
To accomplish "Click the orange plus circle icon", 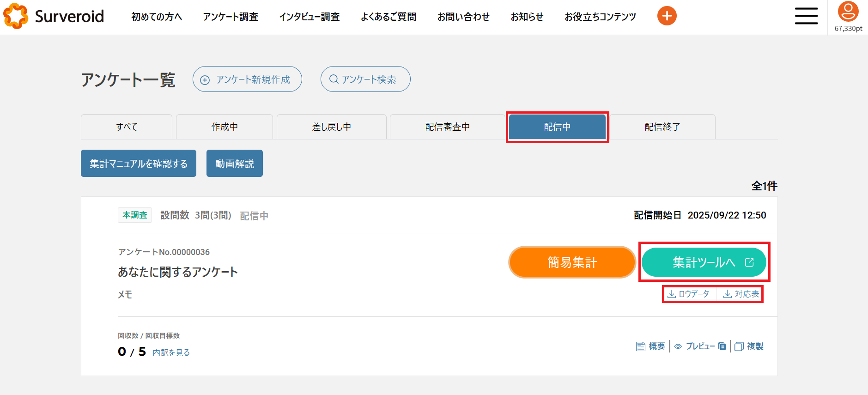I will pos(667,16).
